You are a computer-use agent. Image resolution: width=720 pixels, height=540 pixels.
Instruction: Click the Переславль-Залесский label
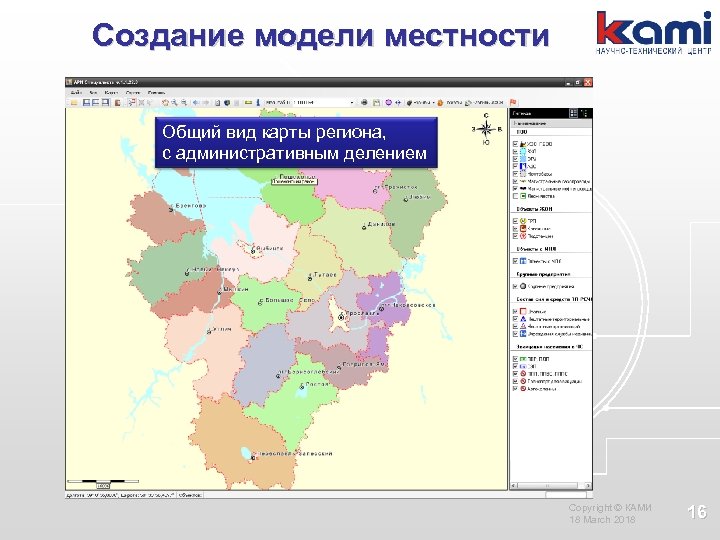296,454
